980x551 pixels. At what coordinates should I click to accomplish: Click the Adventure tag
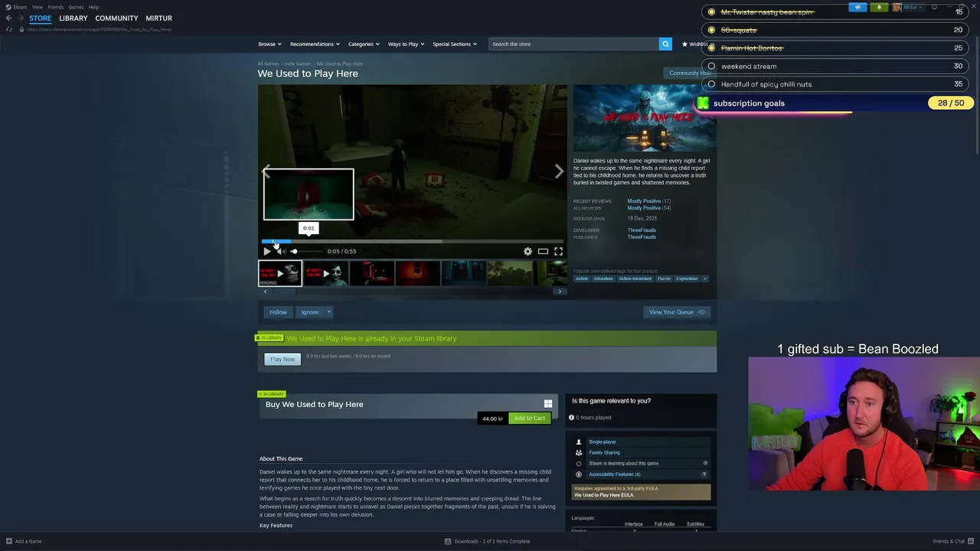(x=603, y=279)
